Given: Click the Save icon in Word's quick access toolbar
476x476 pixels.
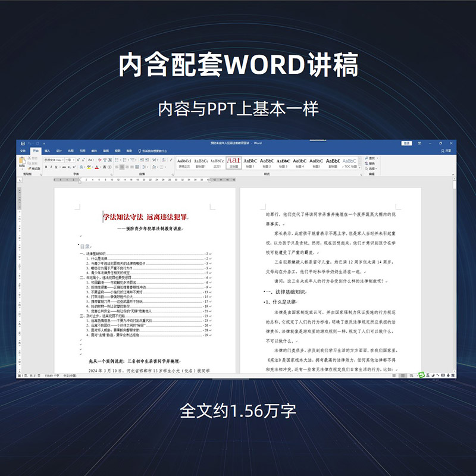Looking at the screenshot, I should [23, 143].
